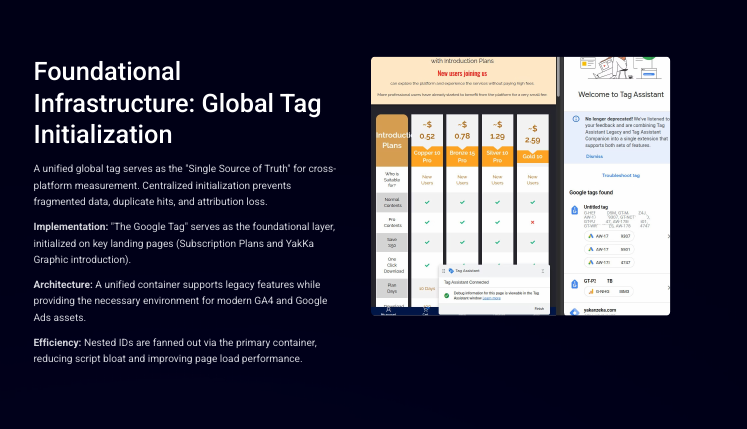Click 'Welcome to Tag Assistant' heading
Screen dimensions: 747x429
click(x=621, y=94)
